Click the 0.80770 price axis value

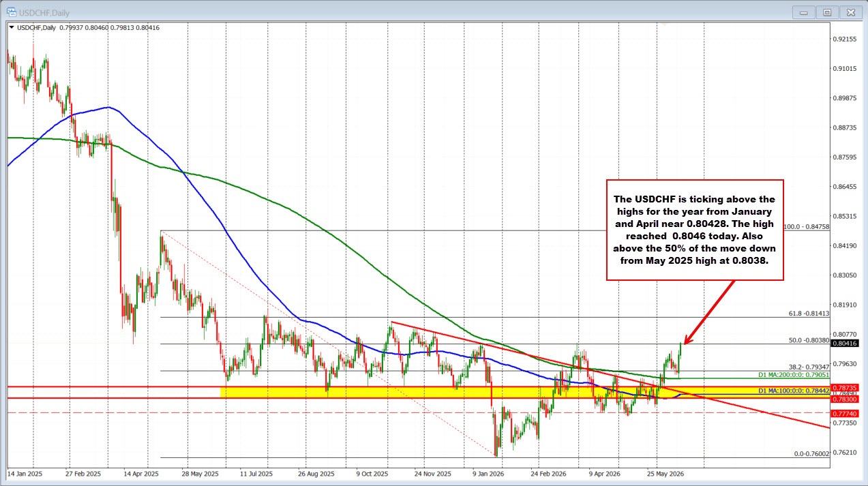click(845, 334)
